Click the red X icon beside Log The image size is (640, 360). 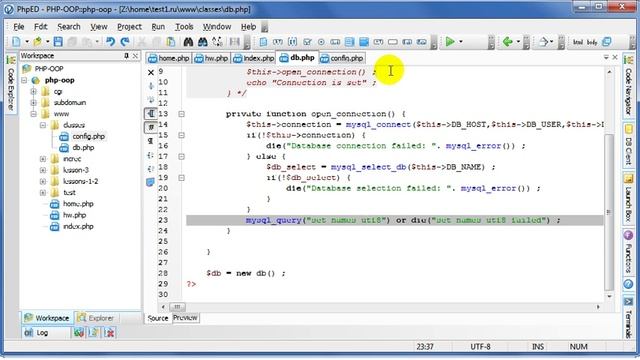coord(109,333)
